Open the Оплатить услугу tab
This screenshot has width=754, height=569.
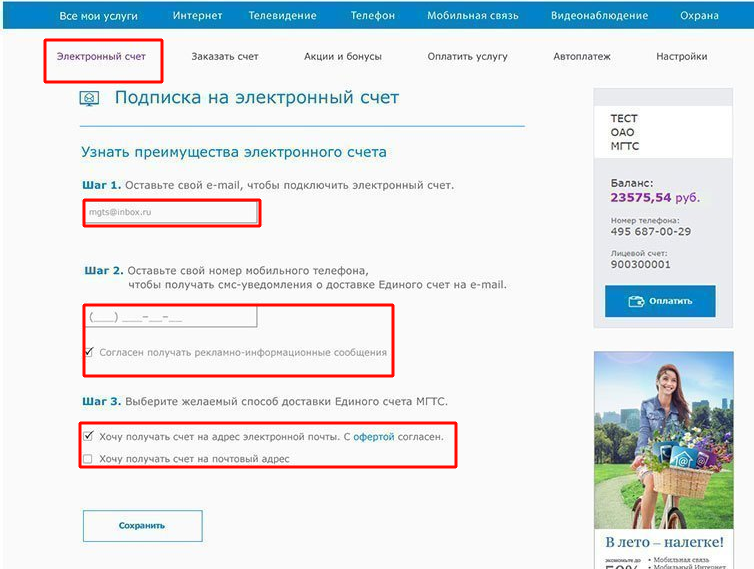click(467, 56)
